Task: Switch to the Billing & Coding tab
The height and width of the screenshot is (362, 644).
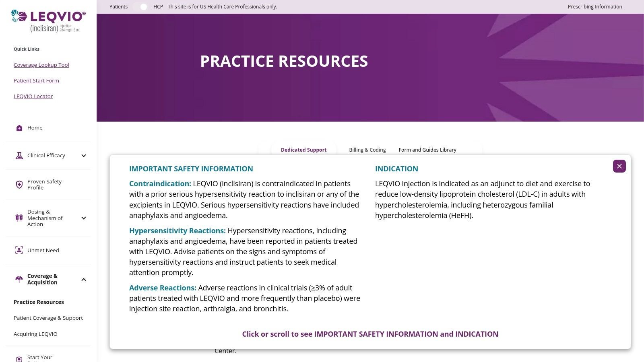Action: click(x=367, y=150)
